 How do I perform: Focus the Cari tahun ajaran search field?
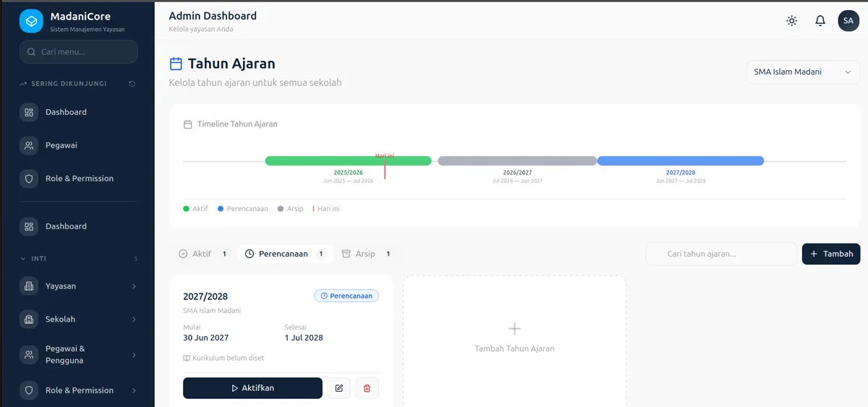coord(721,254)
